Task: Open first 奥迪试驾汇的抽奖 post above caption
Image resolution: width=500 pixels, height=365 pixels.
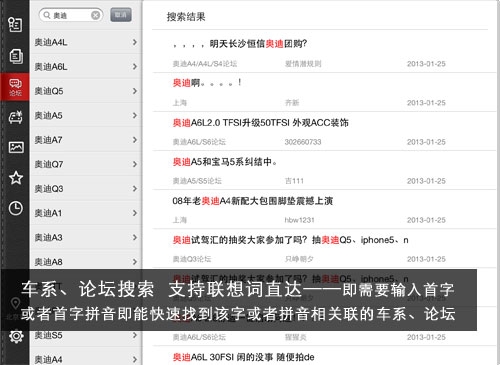Action: point(290,240)
